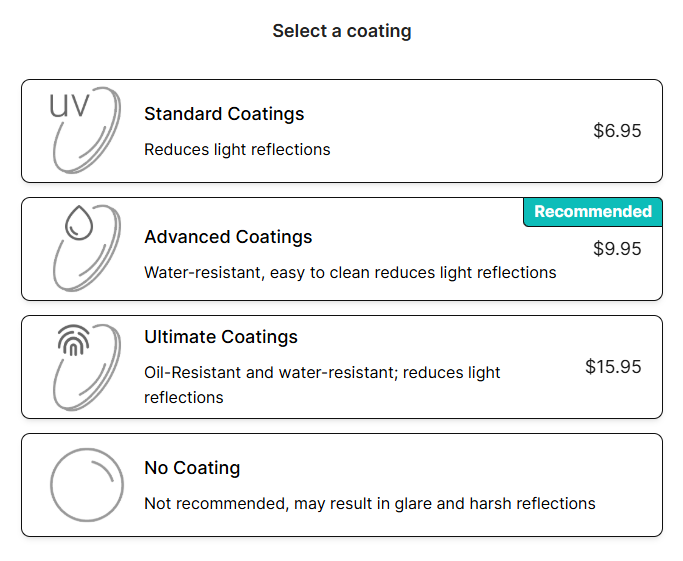Screen dimensions: 683x561
Task: Click the $9.95 price
Action: pos(617,249)
